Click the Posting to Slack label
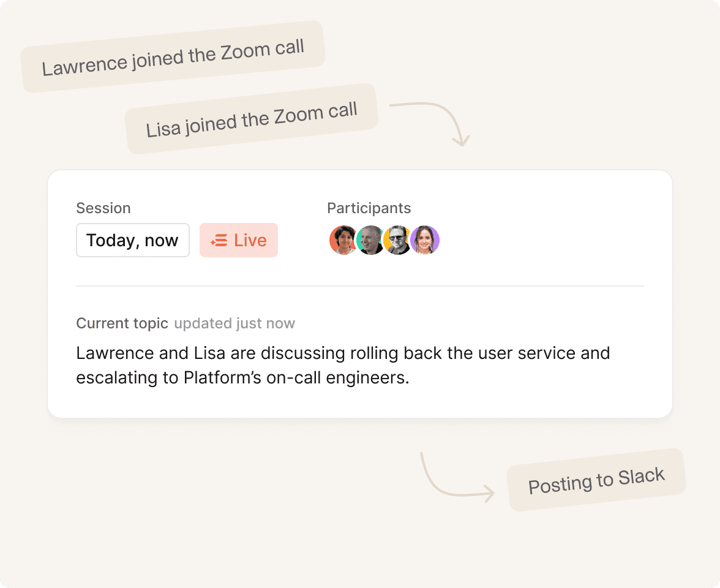This screenshot has height=588, width=720. tap(596, 480)
